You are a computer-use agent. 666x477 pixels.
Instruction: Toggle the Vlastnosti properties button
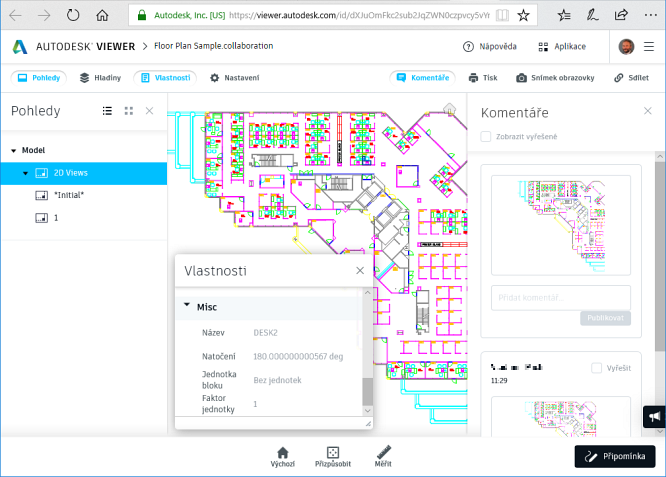pyautogui.click(x=165, y=78)
